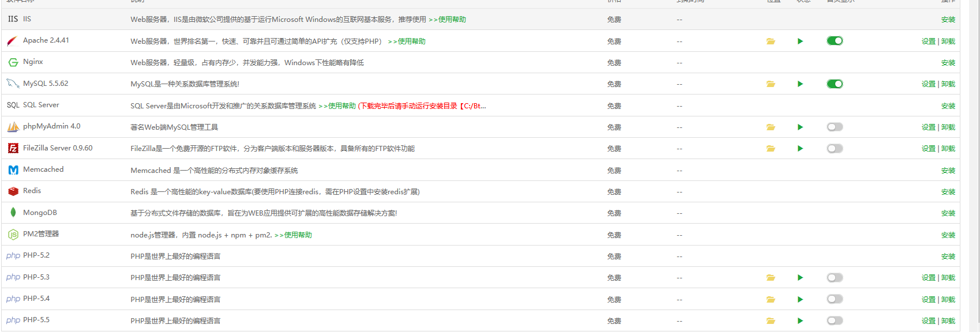980x332 pixels.
Task: Open the Apache install folder icon
Action: (771, 41)
